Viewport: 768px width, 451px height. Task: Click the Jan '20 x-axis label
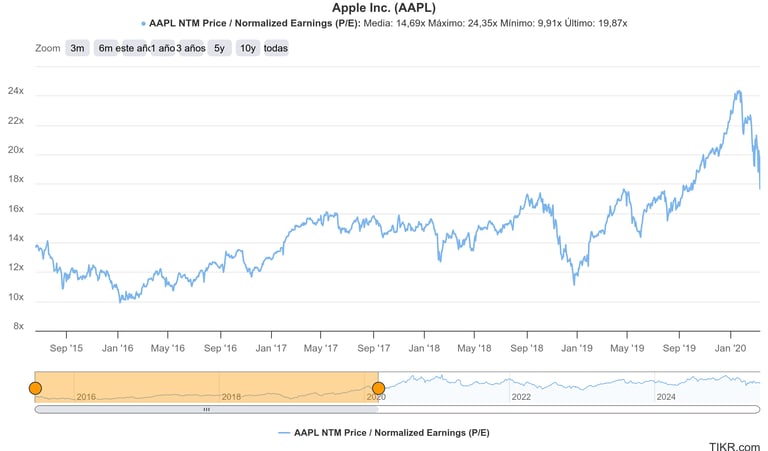point(730,348)
